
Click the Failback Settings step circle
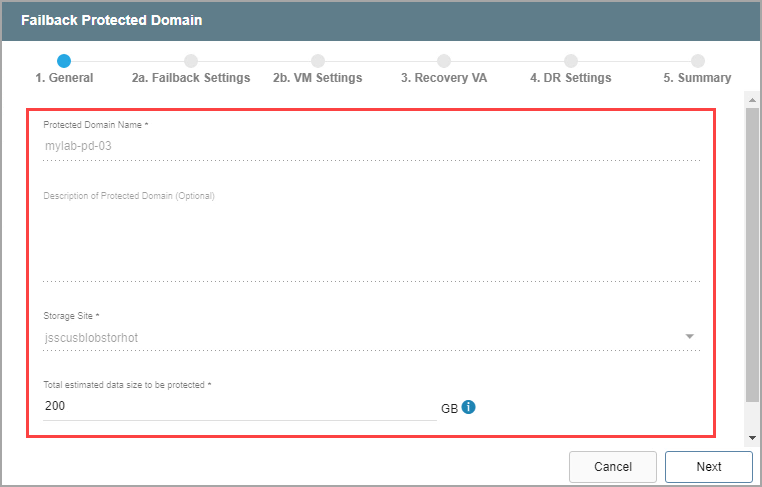(191, 61)
